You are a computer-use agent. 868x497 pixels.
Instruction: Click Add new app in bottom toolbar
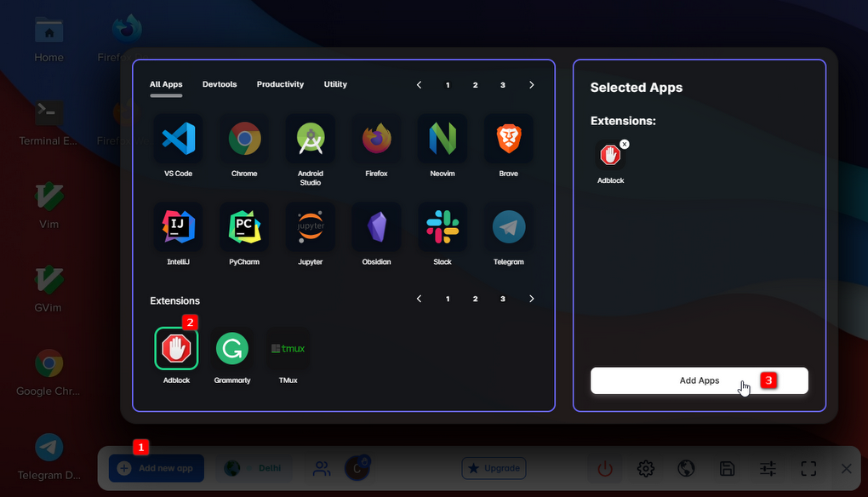pyautogui.click(x=156, y=468)
